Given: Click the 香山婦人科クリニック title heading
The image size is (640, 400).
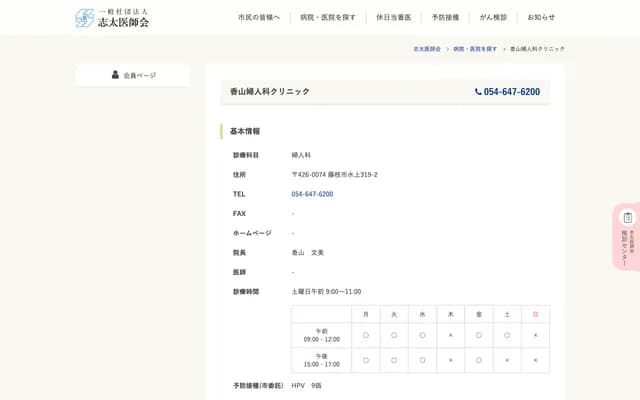Looking at the screenshot, I should click(x=270, y=92).
